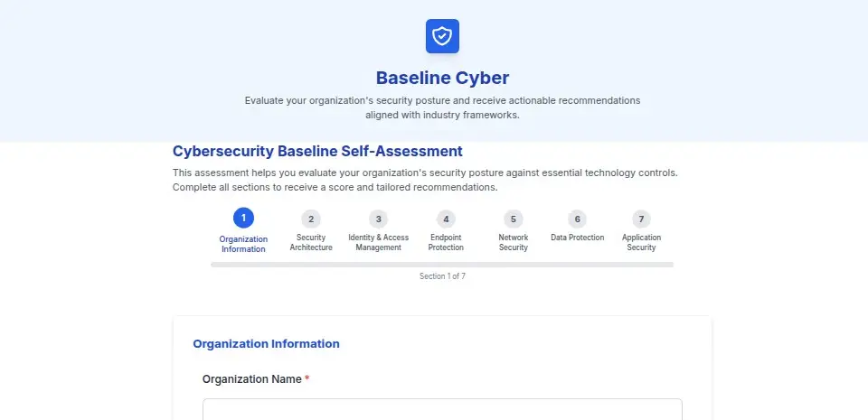Click the shield checkmark logo icon
Viewport: 868px width, 420px height.
click(x=442, y=36)
